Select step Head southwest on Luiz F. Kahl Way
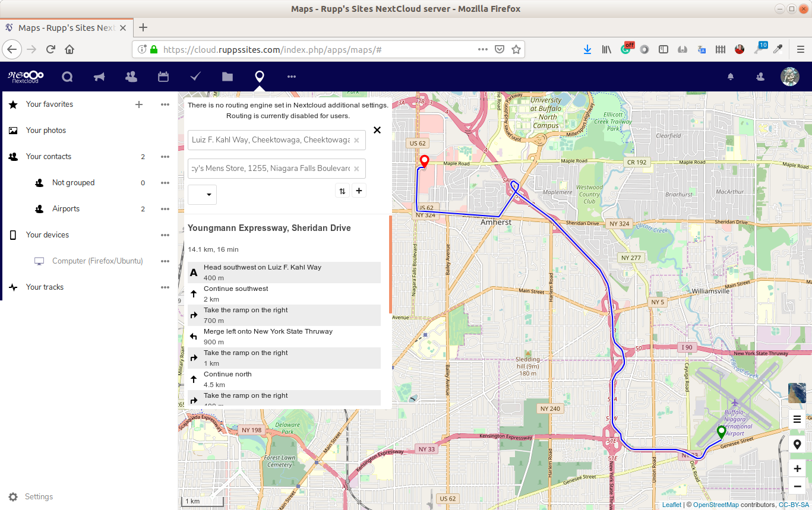The height and width of the screenshot is (510, 812). (x=284, y=273)
